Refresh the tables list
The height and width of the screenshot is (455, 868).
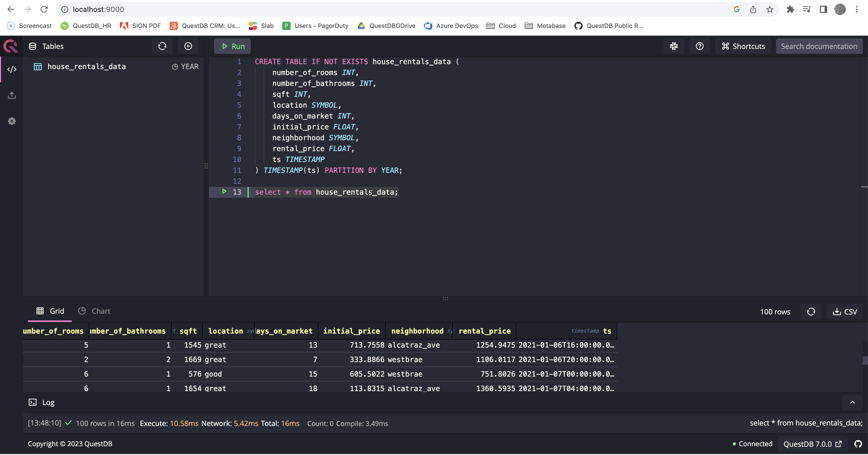162,46
